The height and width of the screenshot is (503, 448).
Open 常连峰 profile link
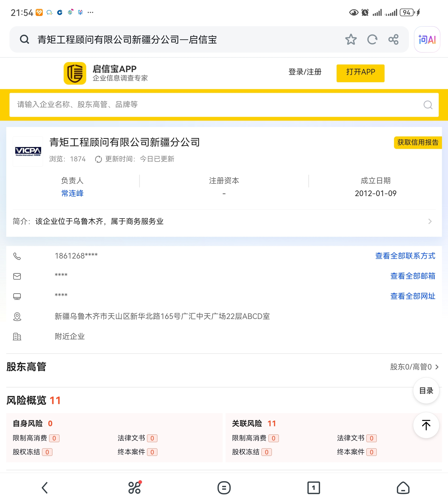(72, 193)
